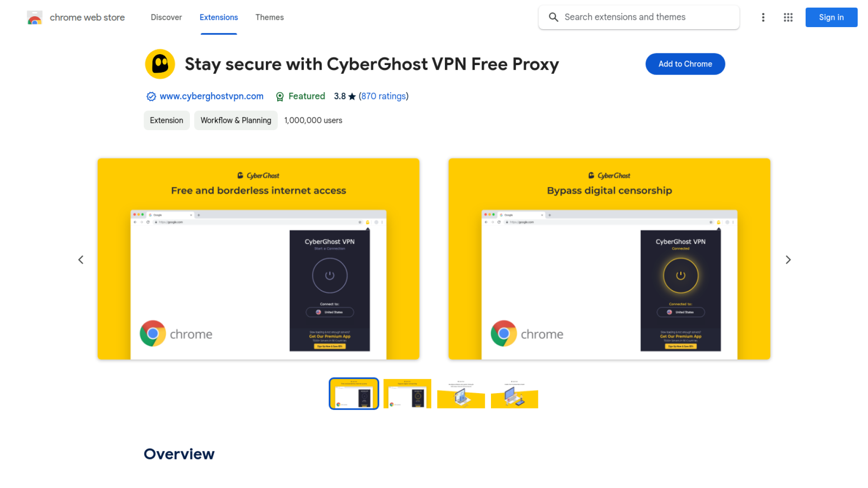
Task: Go back using the left carousel chevron
Action: 80,259
